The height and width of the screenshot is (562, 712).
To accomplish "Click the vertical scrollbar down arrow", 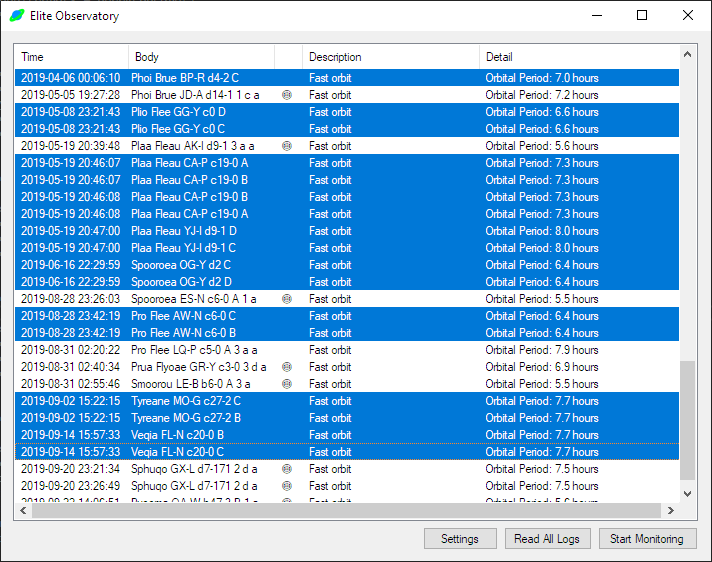I will (687, 494).
